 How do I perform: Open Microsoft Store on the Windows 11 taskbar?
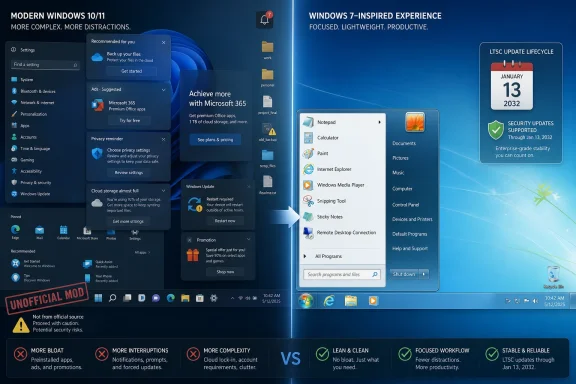tap(199, 298)
